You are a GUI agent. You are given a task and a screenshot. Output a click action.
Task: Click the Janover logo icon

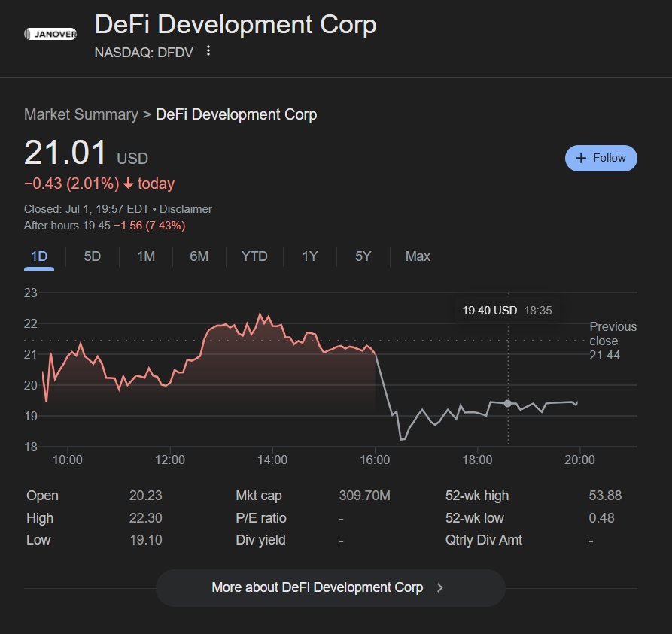50,34
